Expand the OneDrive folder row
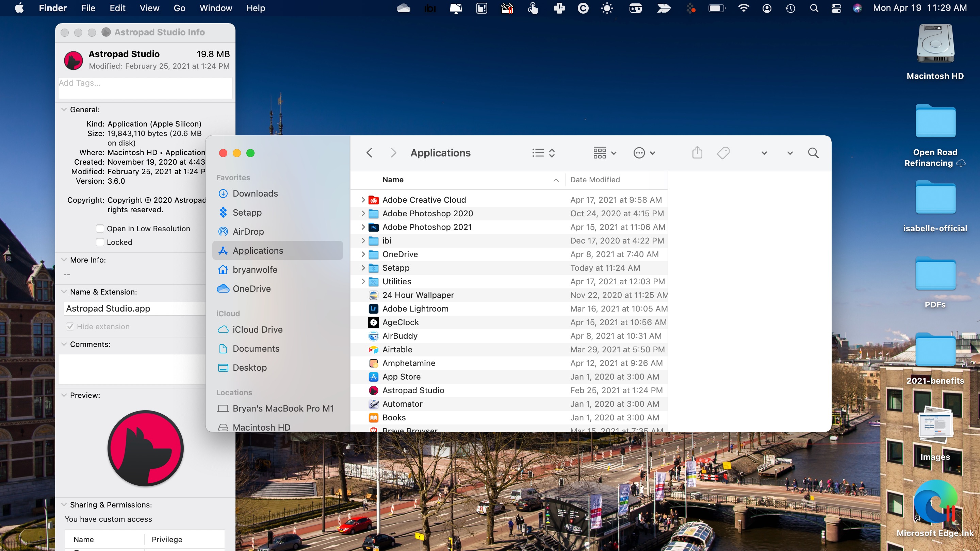This screenshot has height=551, width=980. 363,254
